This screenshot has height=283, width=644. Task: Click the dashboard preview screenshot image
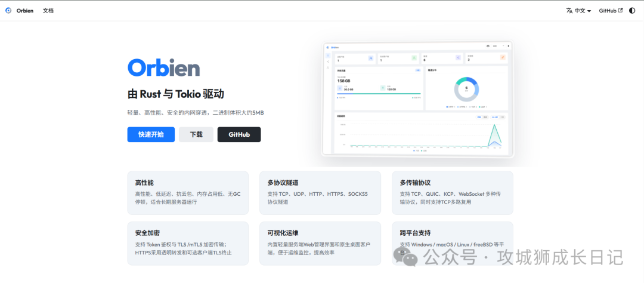pyautogui.click(x=417, y=99)
